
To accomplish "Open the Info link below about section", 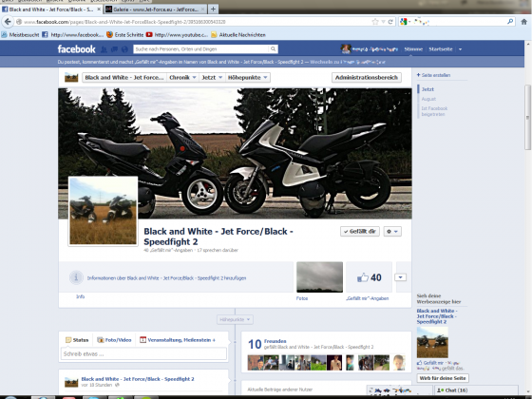I will (x=80, y=296).
